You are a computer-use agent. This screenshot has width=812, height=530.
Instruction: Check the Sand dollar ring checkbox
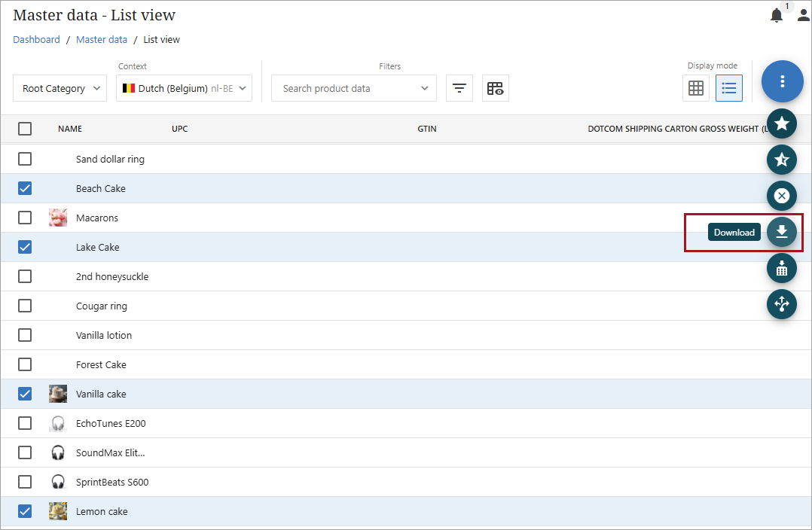[25, 159]
